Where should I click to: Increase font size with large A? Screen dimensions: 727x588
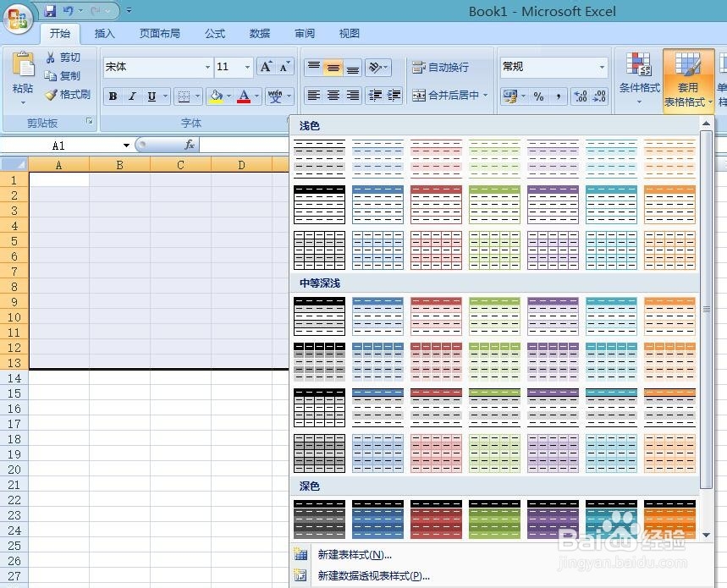pos(266,67)
